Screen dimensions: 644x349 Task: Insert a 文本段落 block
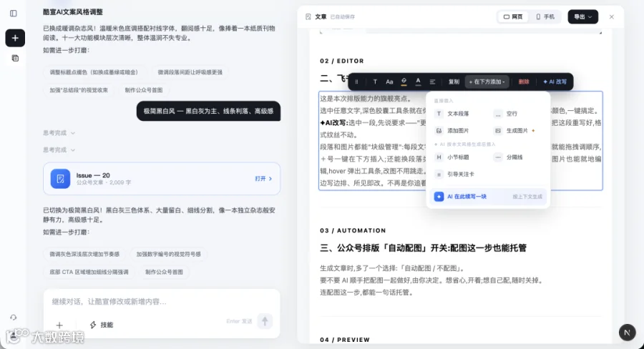coord(453,114)
